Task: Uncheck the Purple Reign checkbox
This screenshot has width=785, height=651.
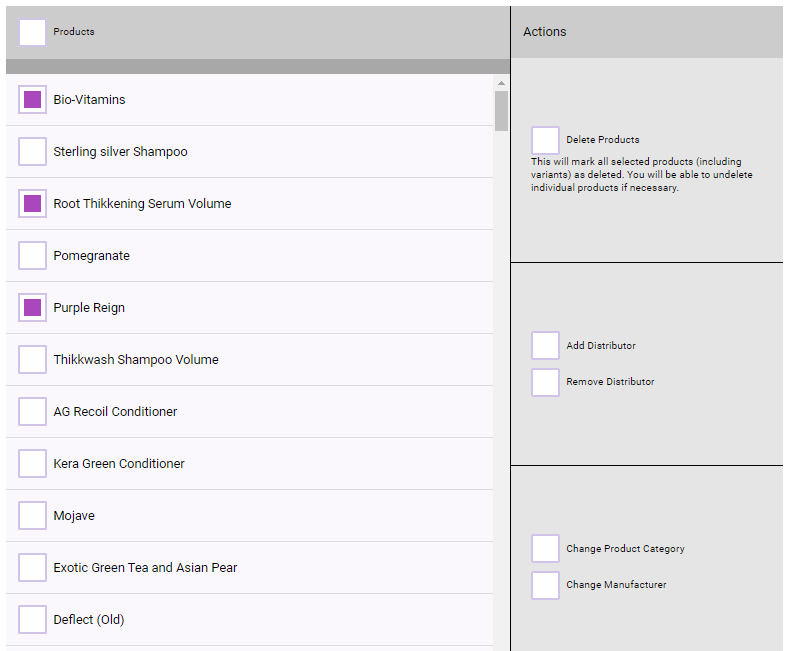Action: click(33, 308)
